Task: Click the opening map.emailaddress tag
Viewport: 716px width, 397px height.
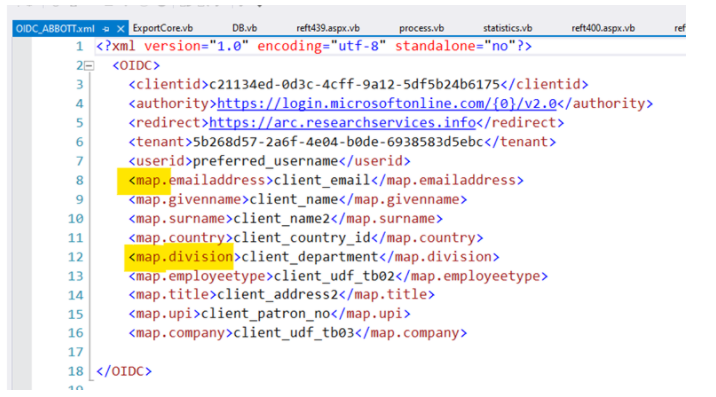Action: 201,180
